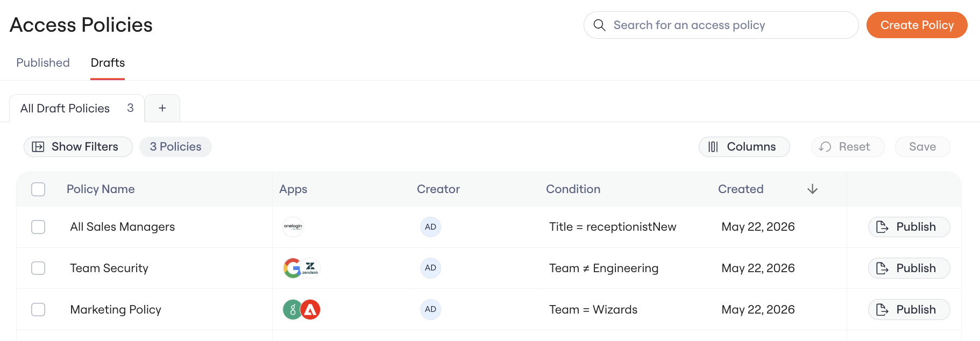Click the Apps column header
Image resolution: width=980 pixels, height=341 pixels.
pyautogui.click(x=293, y=189)
